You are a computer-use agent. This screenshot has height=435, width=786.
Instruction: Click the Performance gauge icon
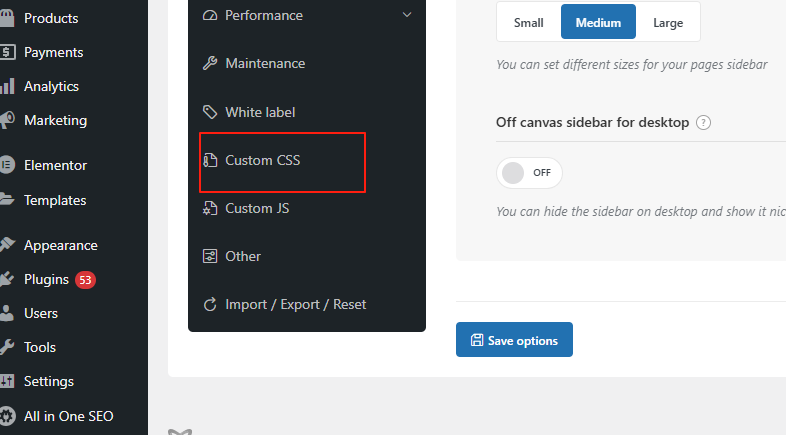tap(210, 16)
